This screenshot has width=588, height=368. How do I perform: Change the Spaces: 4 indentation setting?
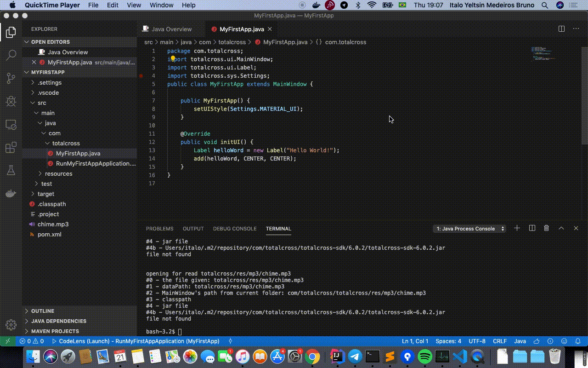[448, 341]
